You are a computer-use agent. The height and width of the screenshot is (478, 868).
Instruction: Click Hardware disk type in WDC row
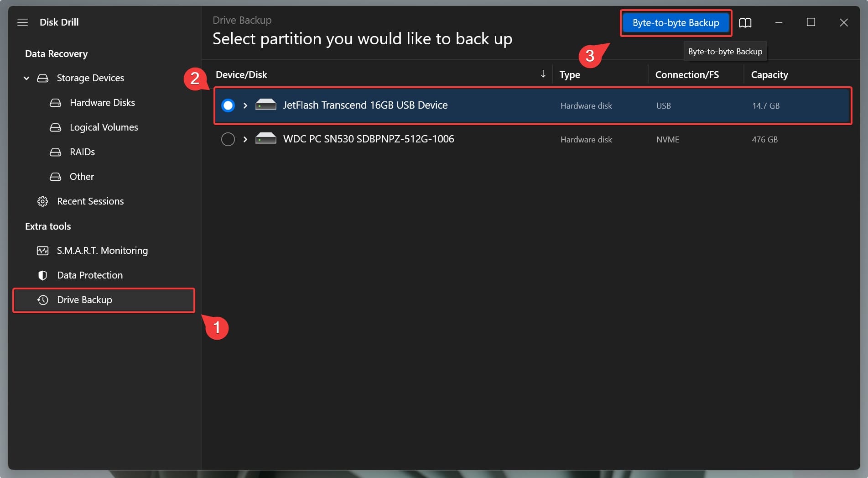[586, 140]
